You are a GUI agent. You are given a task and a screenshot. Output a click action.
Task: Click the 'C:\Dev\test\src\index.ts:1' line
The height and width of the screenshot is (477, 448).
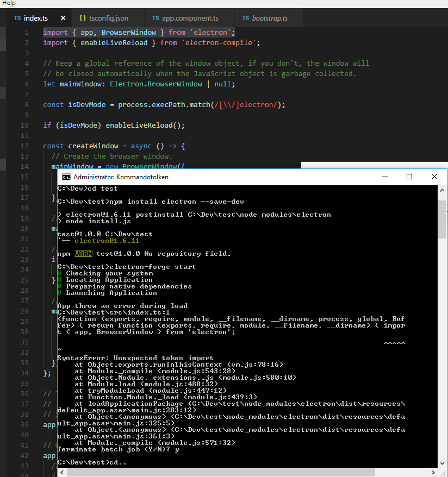pyautogui.click(x=114, y=312)
